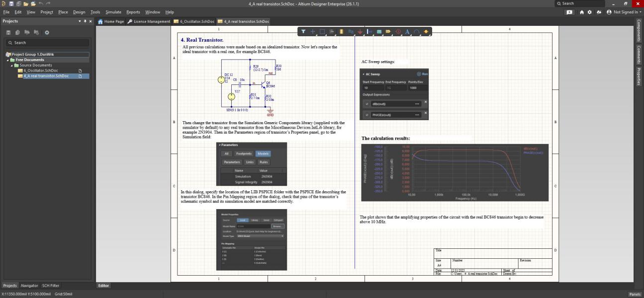This screenshot has height=298, width=644.
Task: Click the Place Arc drawing tool
Action: [x=417, y=32]
